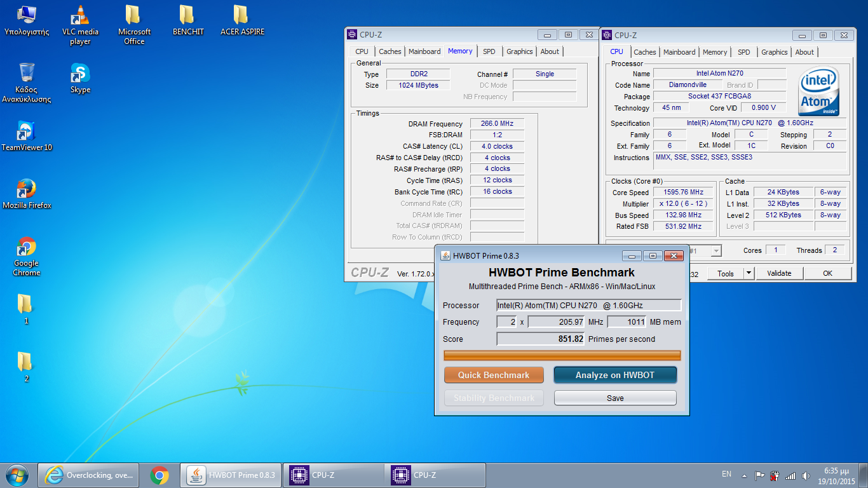Open the folder named 2
Viewport: 868px width, 488px height.
26,367
